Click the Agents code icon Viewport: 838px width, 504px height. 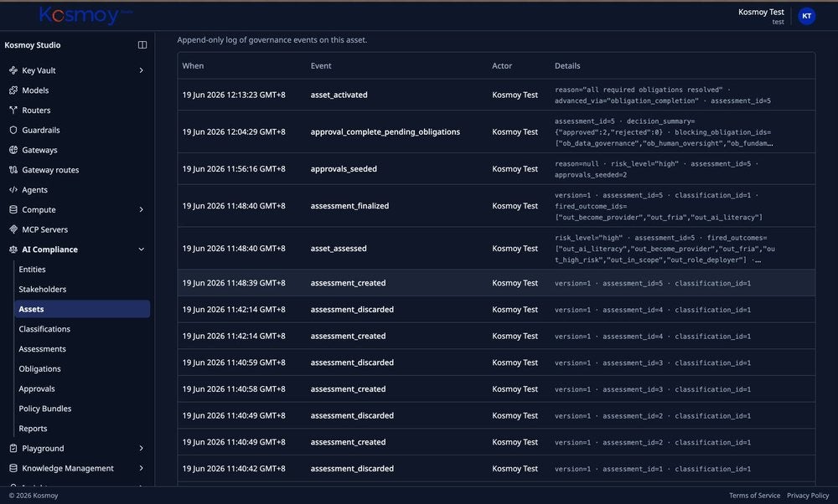pyautogui.click(x=13, y=189)
